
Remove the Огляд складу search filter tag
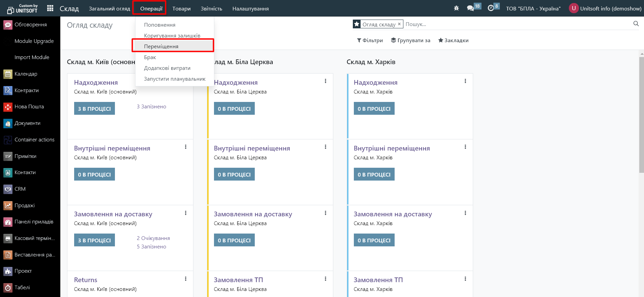coord(399,24)
